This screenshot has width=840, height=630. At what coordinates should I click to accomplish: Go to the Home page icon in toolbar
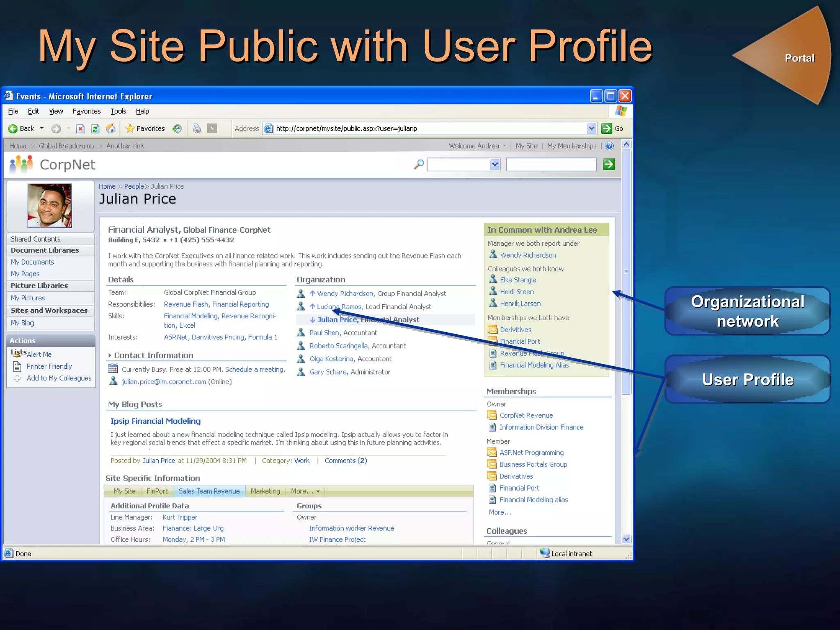click(110, 129)
